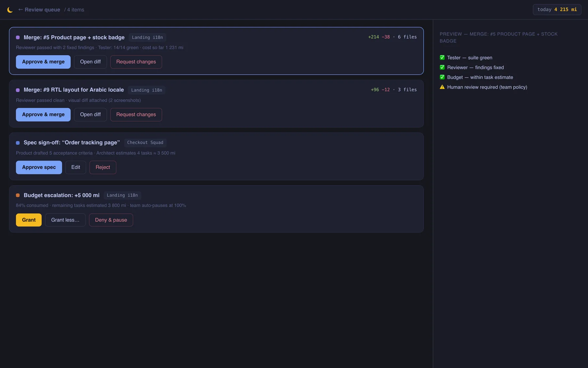Click the purple status dot on #5 Product page
The image size is (588, 368).
point(18,37)
